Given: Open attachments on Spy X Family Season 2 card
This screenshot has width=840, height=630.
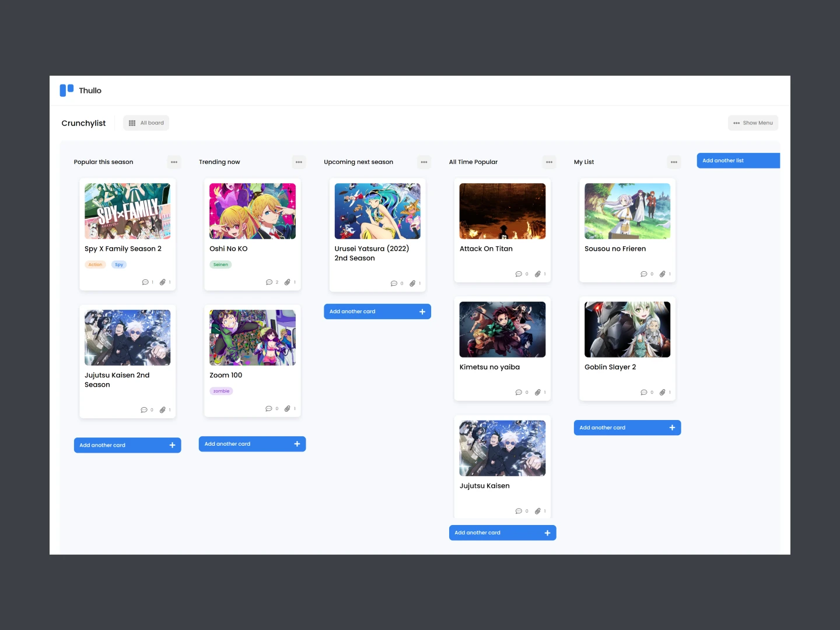Looking at the screenshot, I should 163,282.
